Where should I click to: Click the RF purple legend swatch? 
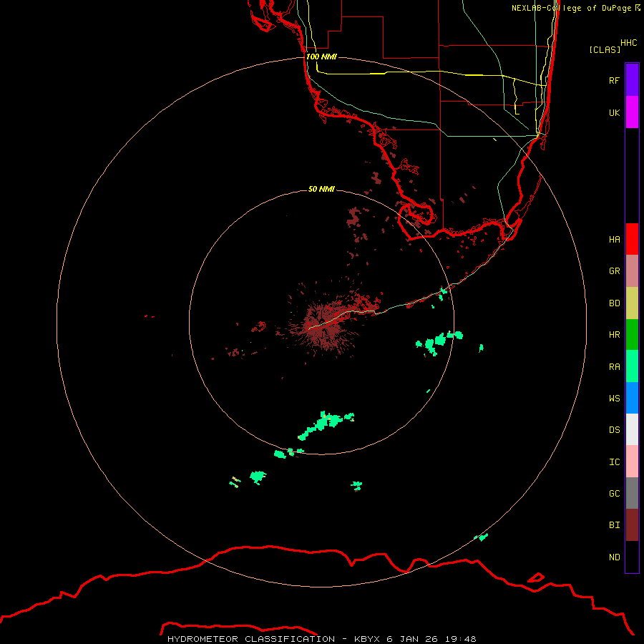point(632,80)
